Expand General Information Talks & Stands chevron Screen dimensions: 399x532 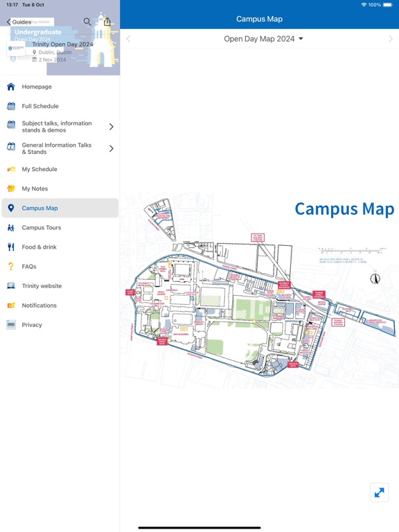coord(112,148)
